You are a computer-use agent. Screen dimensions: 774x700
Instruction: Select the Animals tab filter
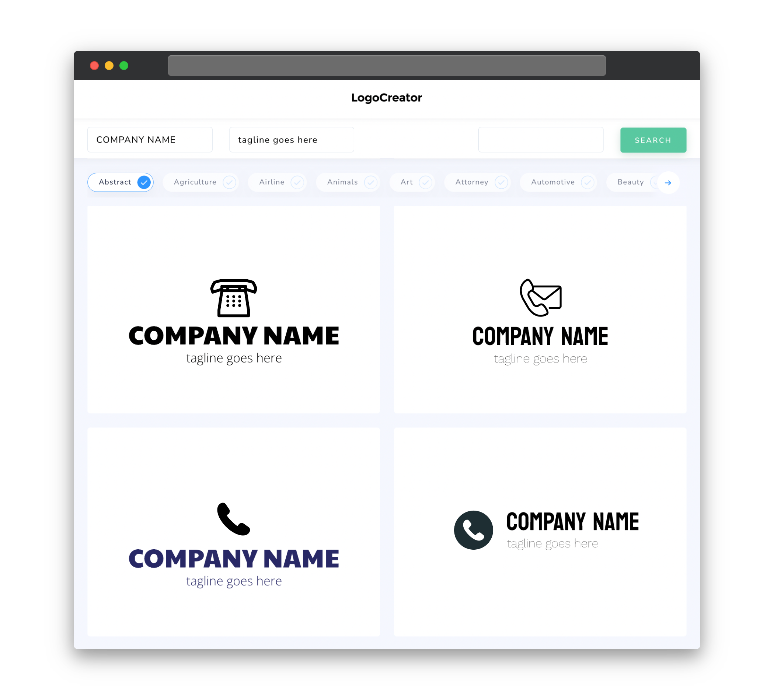[349, 182]
